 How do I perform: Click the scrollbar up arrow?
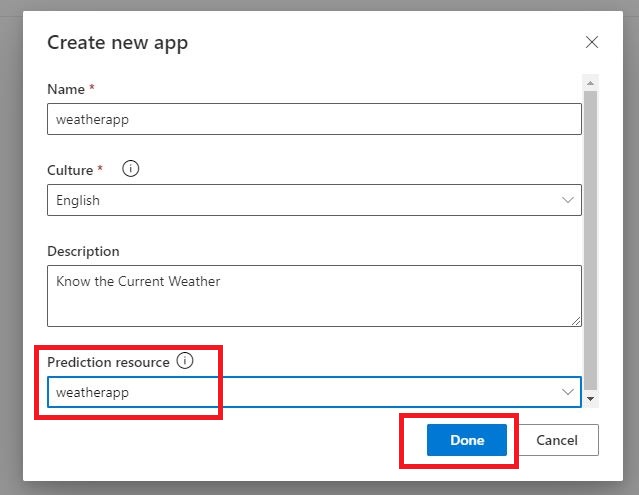[590, 83]
